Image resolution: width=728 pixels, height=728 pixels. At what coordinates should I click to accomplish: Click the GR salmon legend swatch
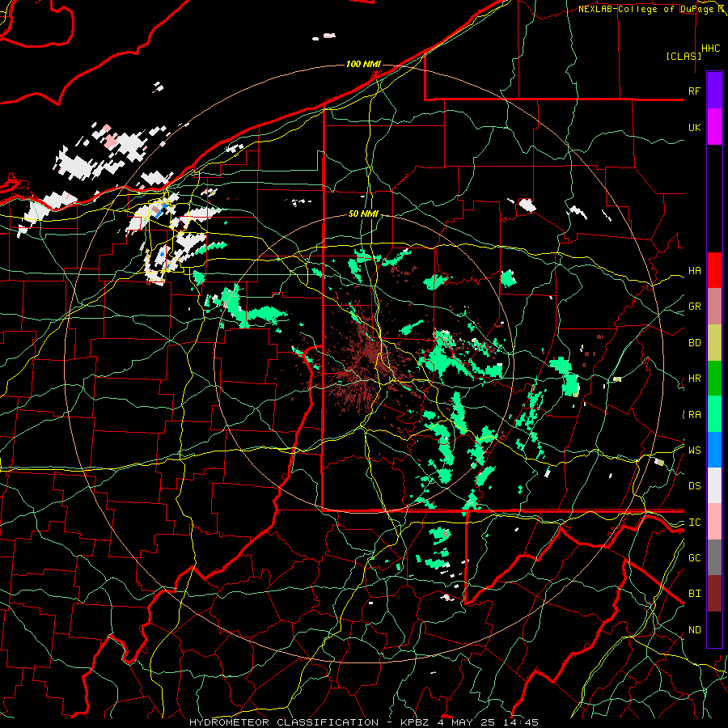[x=714, y=307]
